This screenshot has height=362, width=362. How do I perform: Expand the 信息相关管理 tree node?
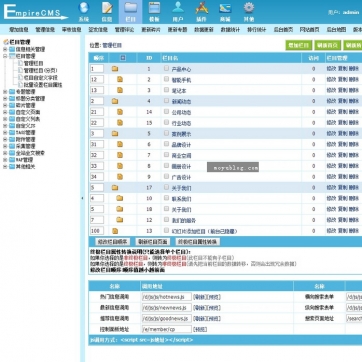pyautogui.click(x=5, y=49)
